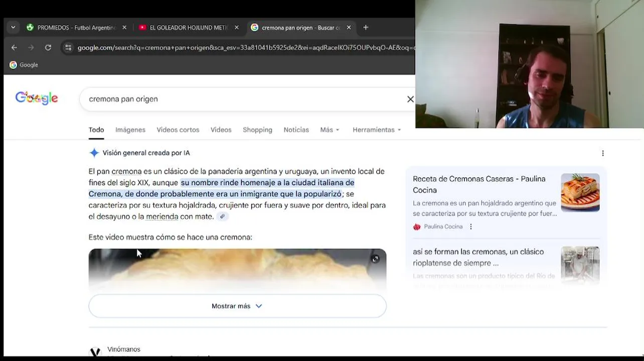Click text Este video muestra cómo se hace
Image resolution: width=644 pixels, height=361 pixels.
click(171, 237)
